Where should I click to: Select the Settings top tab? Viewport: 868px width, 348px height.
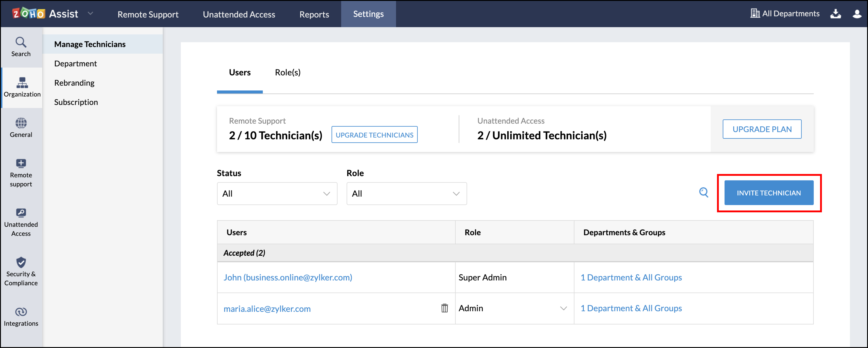coord(368,14)
